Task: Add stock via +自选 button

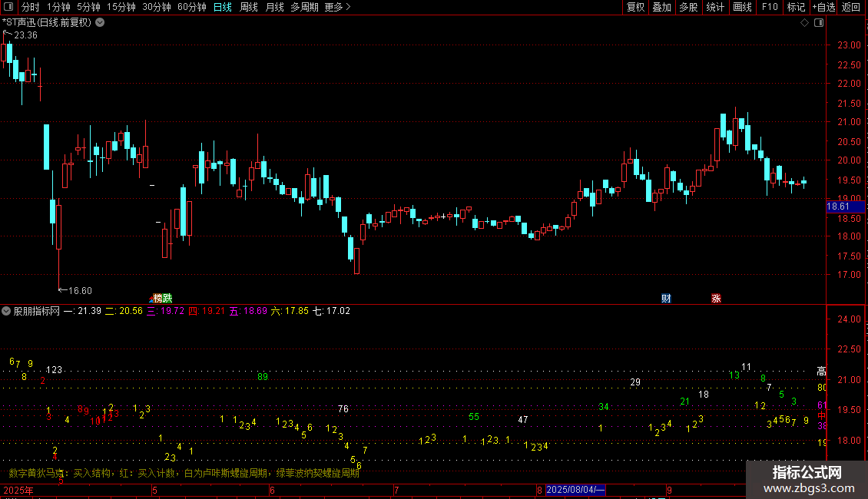Action: (x=823, y=7)
